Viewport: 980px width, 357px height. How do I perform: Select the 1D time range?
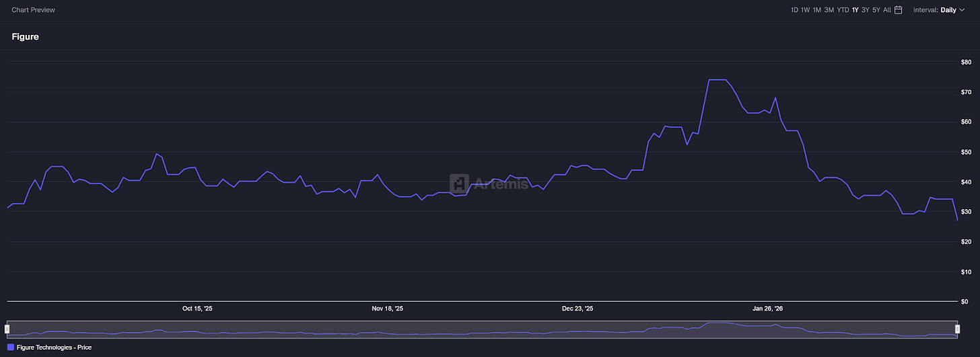tap(794, 10)
